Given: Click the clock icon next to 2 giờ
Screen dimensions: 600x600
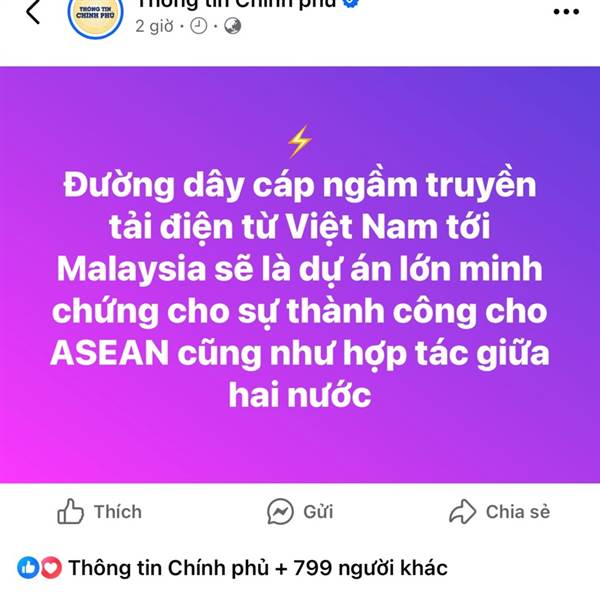Looking at the screenshot, I should point(199,26).
